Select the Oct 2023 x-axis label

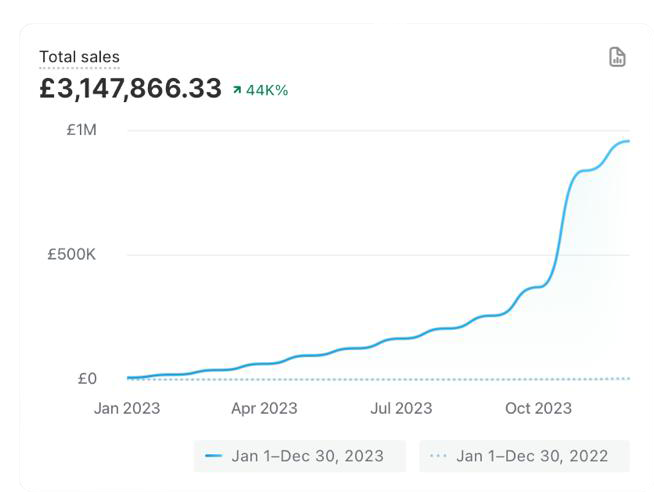point(538,408)
